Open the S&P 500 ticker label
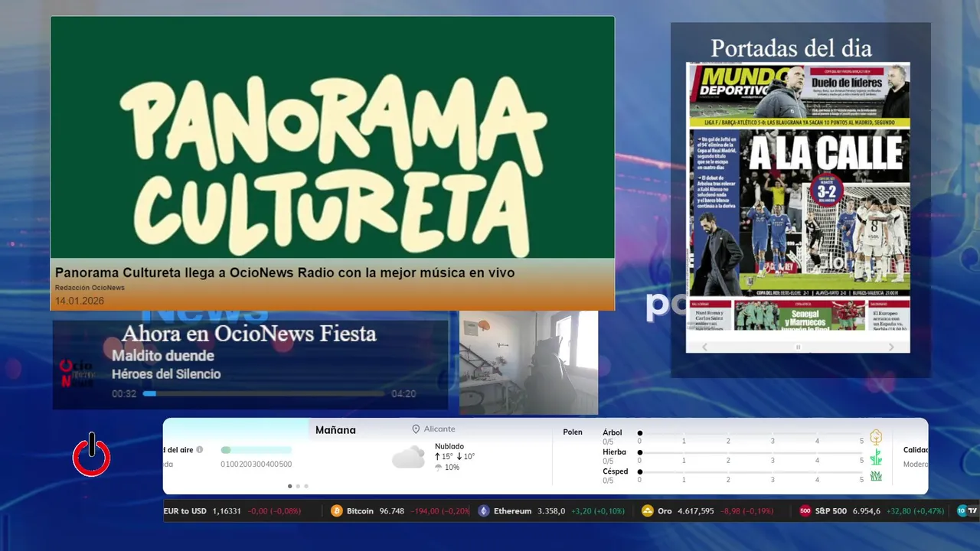The width and height of the screenshot is (980, 551). pyautogui.click(x=831, y=511)
